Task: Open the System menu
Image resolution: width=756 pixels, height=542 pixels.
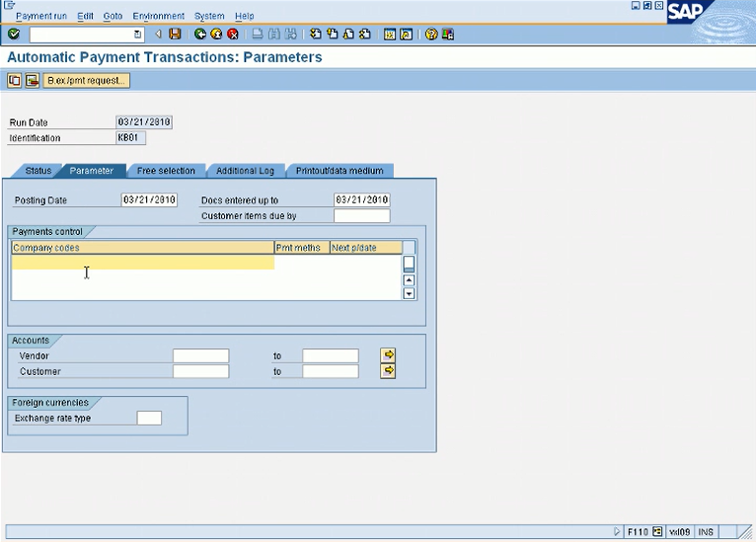Action: point(209,16)
